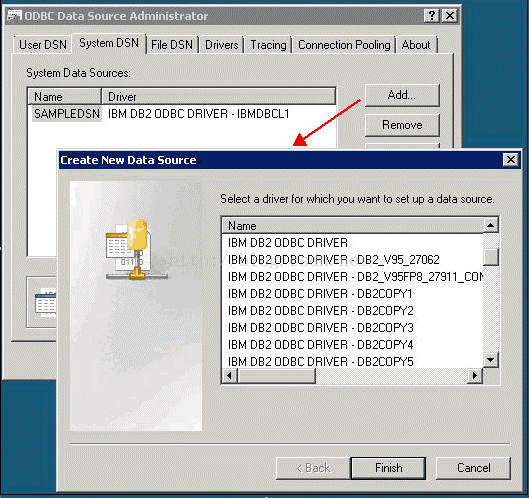529x498 pixels.
Task: Click the Add... button
Action: (x=402, y=95)
